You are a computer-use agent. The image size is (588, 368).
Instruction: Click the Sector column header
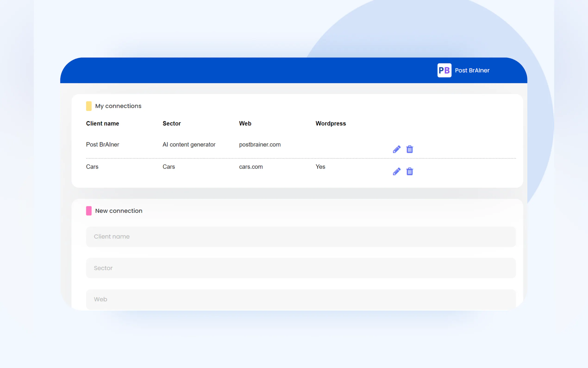coord(171,123)
